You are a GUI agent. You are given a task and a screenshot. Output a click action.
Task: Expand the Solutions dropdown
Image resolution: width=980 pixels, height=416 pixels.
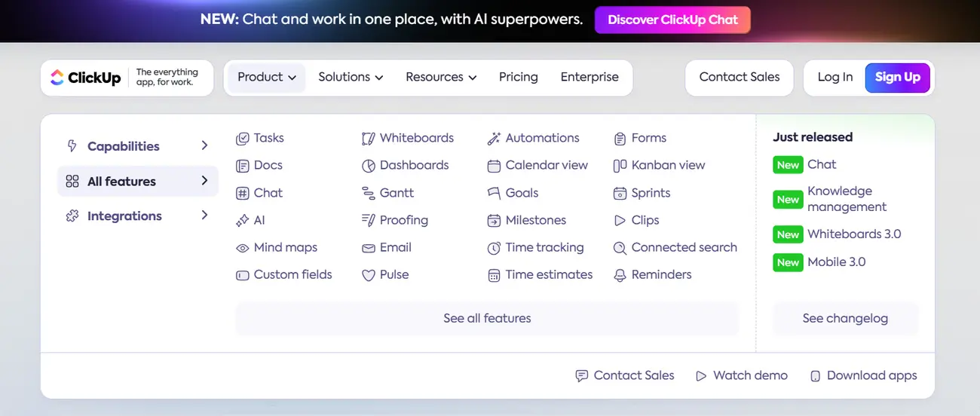[x=351, y=77]
